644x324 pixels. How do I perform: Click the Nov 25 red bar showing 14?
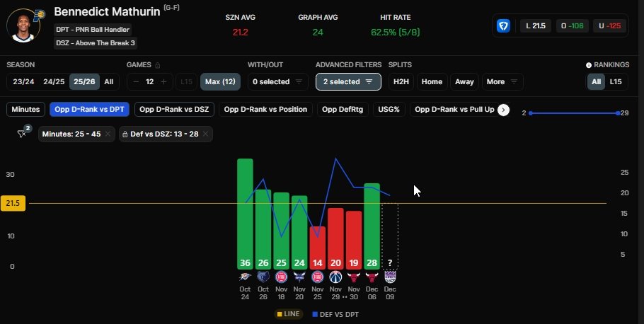coord(318,248)
